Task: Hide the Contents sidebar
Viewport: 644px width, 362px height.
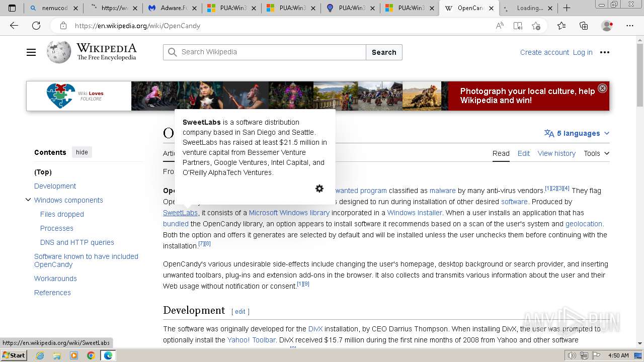Action: click(x=82, y=152)
